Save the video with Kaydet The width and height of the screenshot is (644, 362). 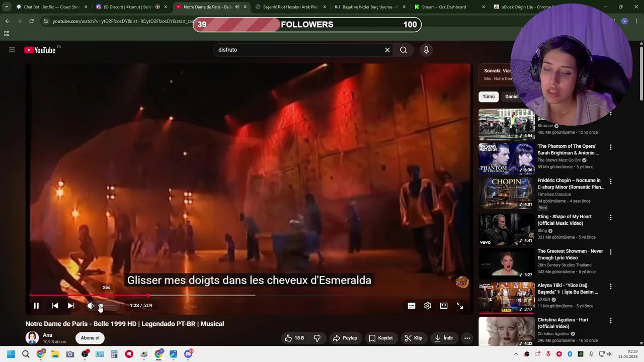[x=381, y=338]
